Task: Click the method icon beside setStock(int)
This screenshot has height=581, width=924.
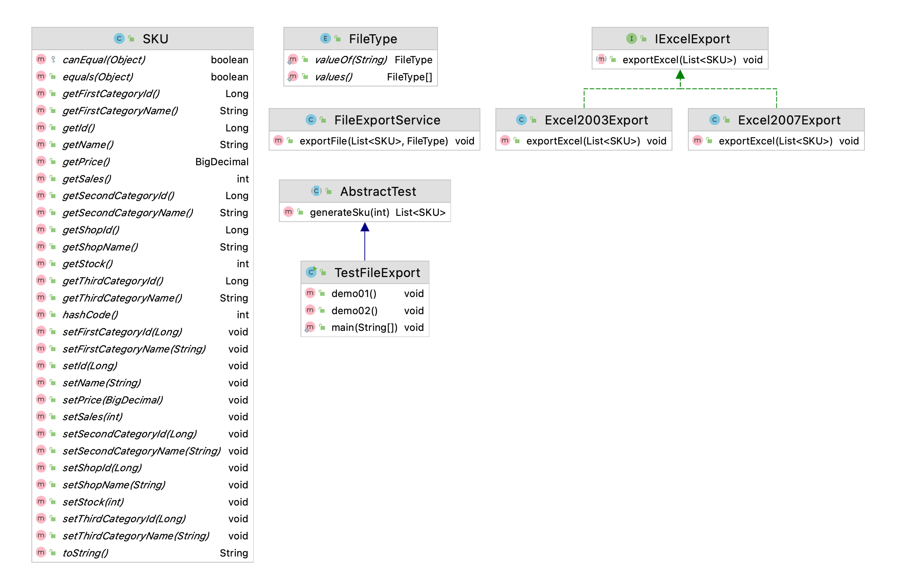Action: coord(41,501)
